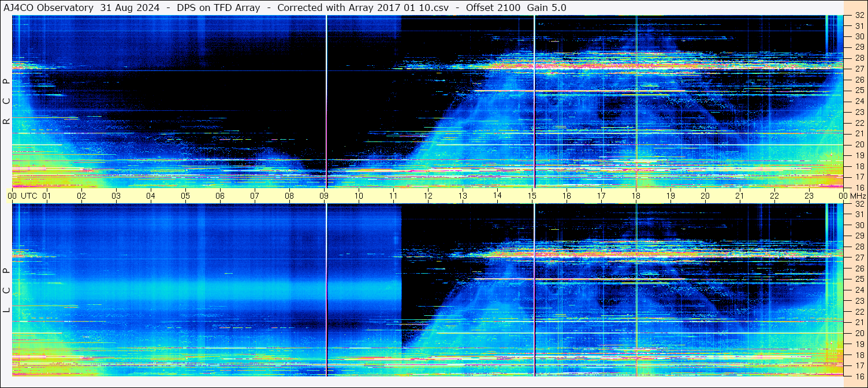Click the 30 MHz label of RCP panel
The height and width of the screenshot is (388, 868).
click(x=859, y=36)
